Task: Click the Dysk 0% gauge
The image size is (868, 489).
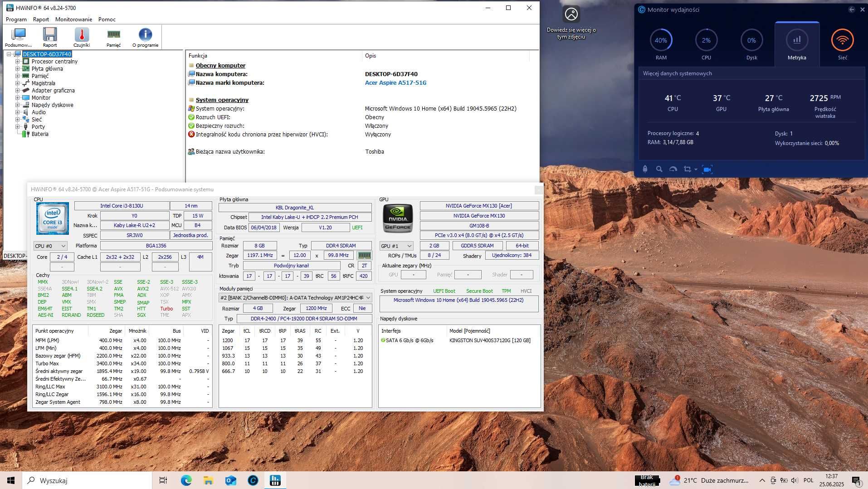Action: tap(751, 40)
